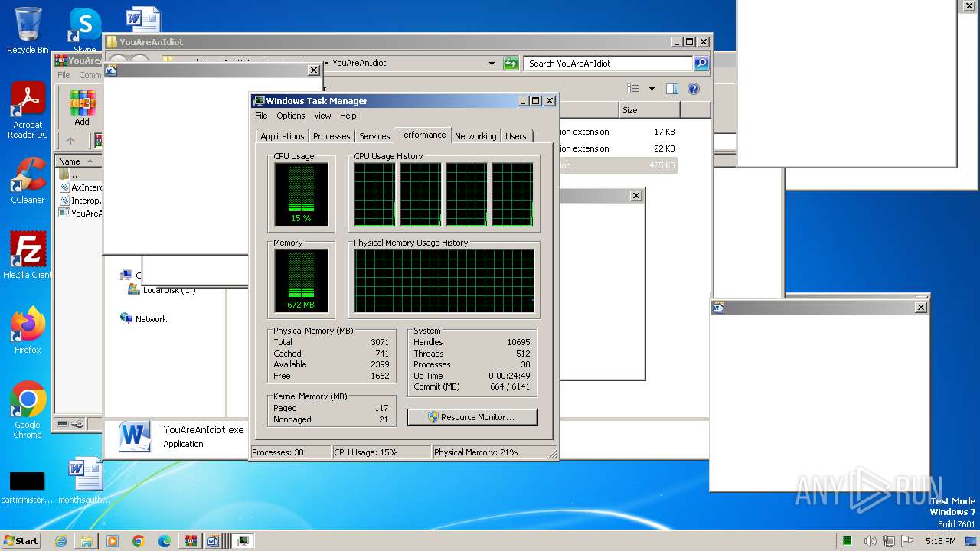Open FileZilla Client desktop icon

point(28,256)
